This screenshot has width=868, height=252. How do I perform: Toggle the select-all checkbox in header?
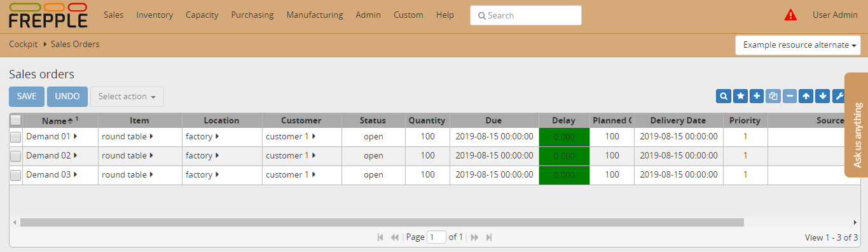point(16,120)
